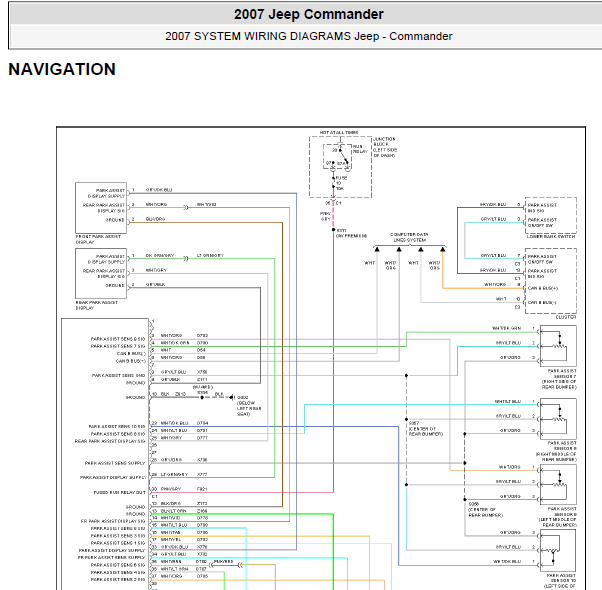Click 'PNK/GRY' wire label below junction block
The width and height of the screenshot is (602, 590).
326,216
